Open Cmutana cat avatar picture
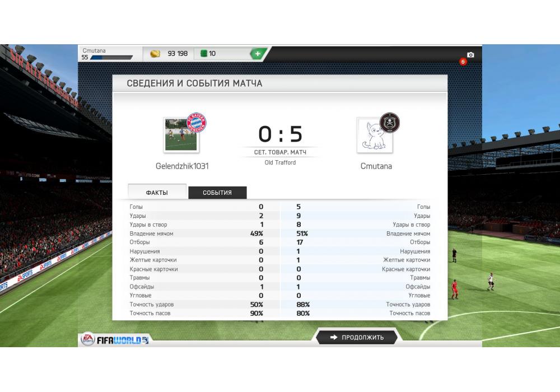 [x=375, y=136]
